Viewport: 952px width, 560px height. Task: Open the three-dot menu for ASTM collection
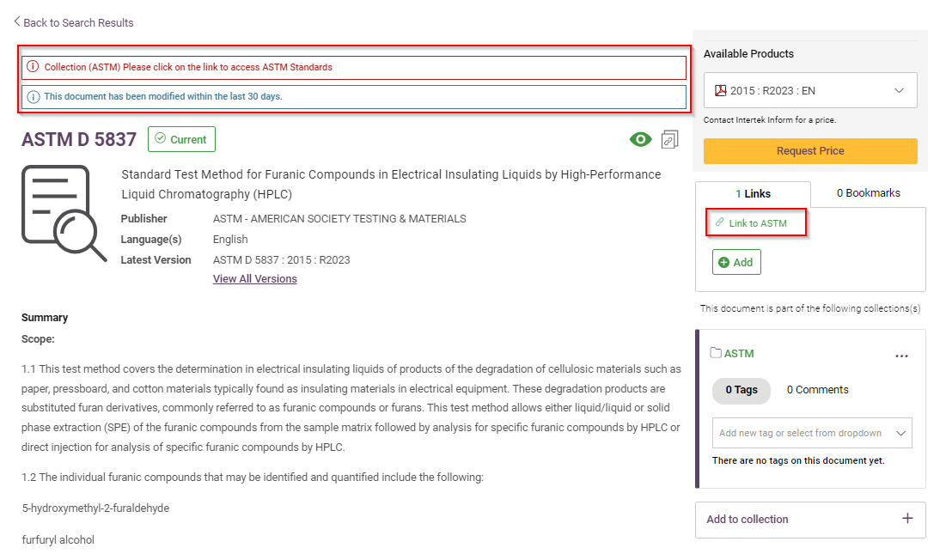point(901,356)
